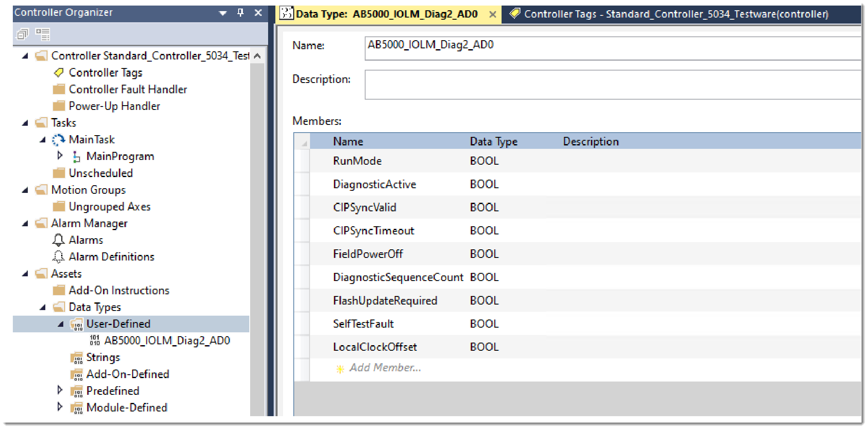868x429 pixels.
Task: Click the Controller Tags tag icon
Action: pyautogui.click(x=59, y=73)
